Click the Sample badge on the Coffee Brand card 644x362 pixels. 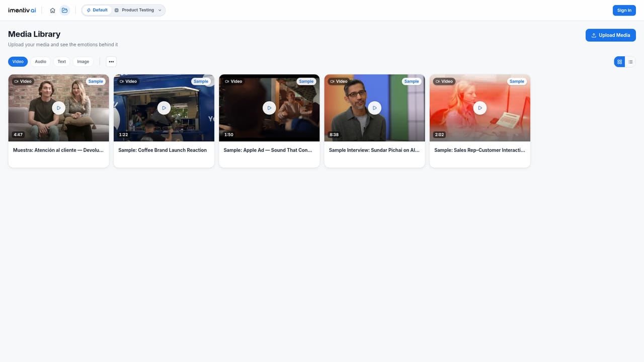201,81
